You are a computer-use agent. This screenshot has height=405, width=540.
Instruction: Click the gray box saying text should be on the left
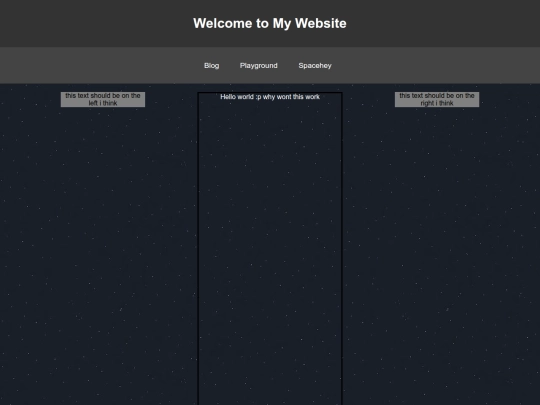click(x=103, y=100)
